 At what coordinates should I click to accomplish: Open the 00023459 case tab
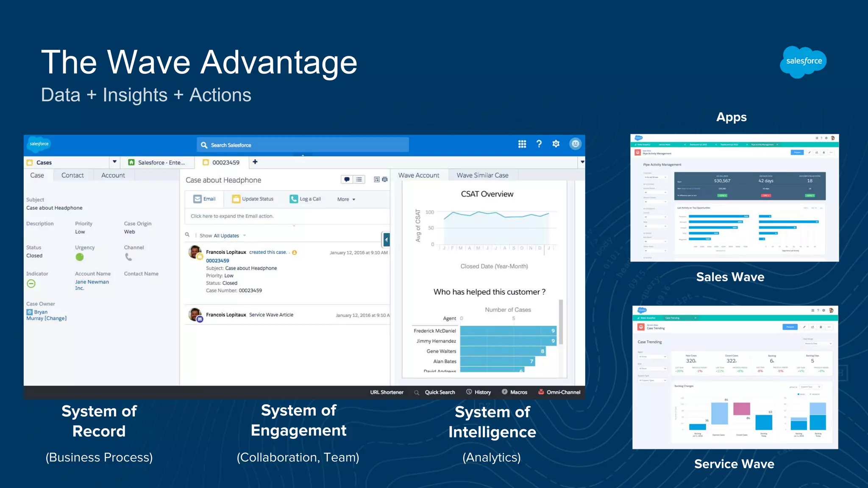click(x=222, y=163)
